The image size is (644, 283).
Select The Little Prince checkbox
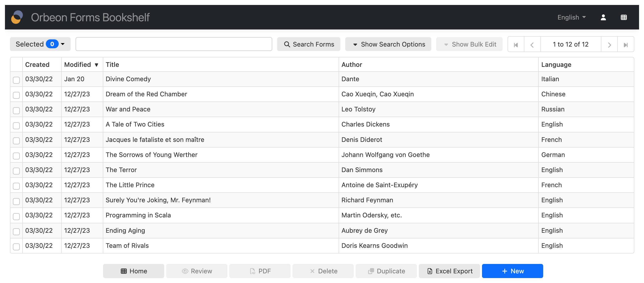[x=16, y=186]
